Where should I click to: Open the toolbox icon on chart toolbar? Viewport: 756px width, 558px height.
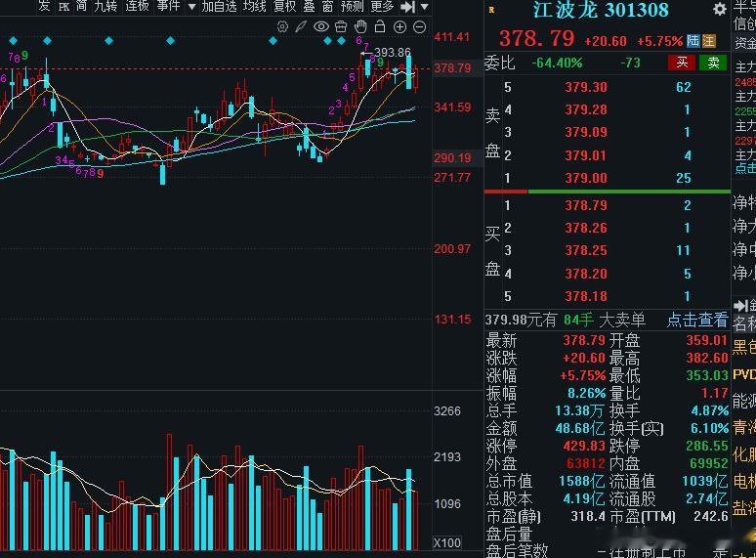pos(341,27)
